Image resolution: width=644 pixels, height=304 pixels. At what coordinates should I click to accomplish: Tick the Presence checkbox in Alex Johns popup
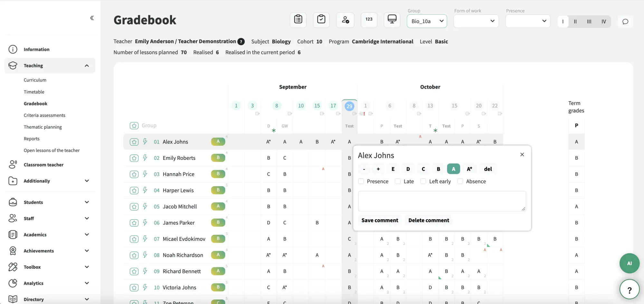click(361, 181)
